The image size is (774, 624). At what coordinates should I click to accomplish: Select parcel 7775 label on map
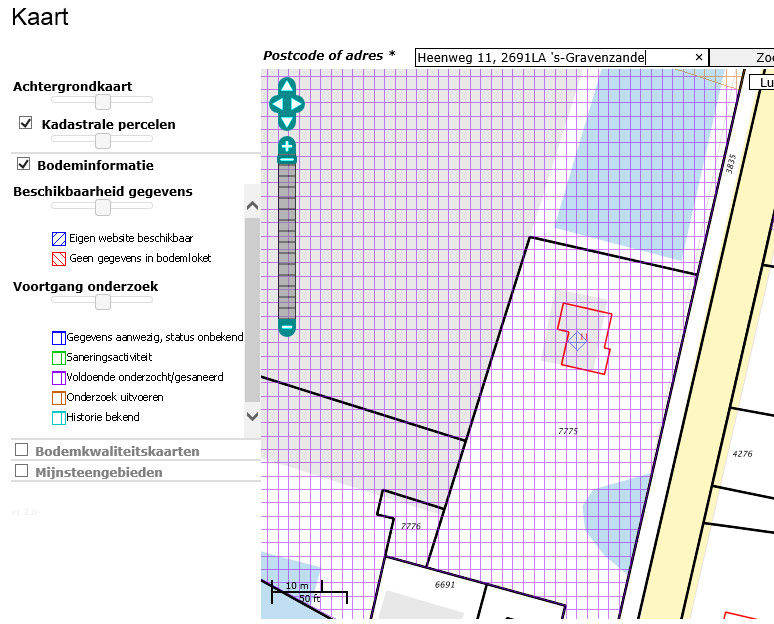[568, 431]
